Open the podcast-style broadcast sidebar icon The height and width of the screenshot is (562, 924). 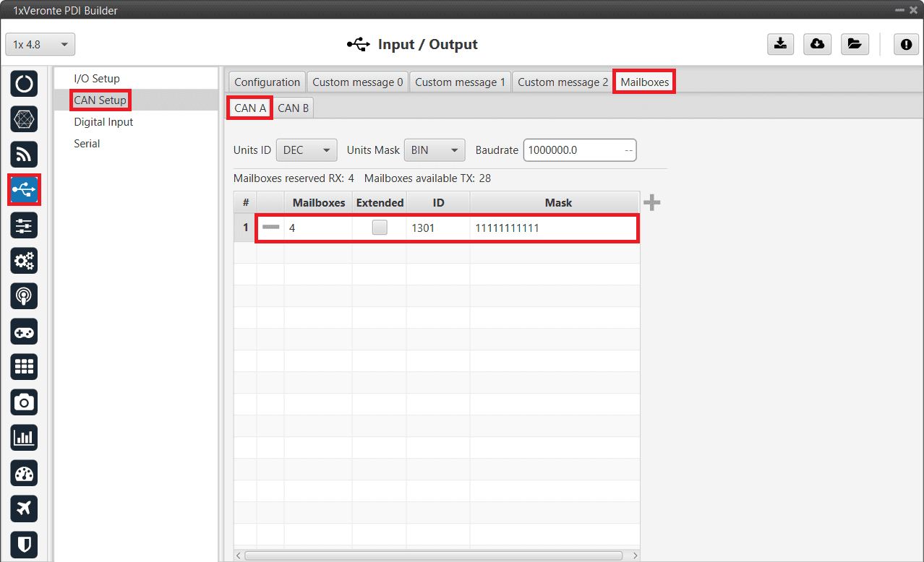[x=24, y=296]
